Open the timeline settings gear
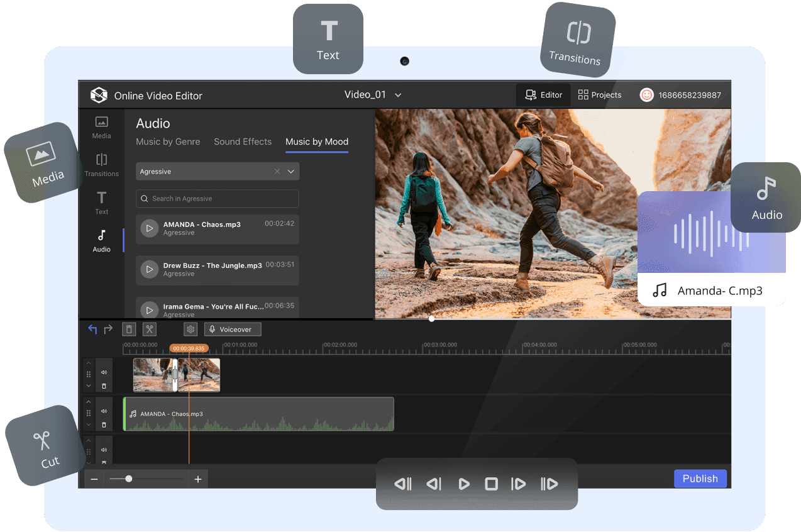The height and width of the screenshot is (532, 801). pos(190,329)
